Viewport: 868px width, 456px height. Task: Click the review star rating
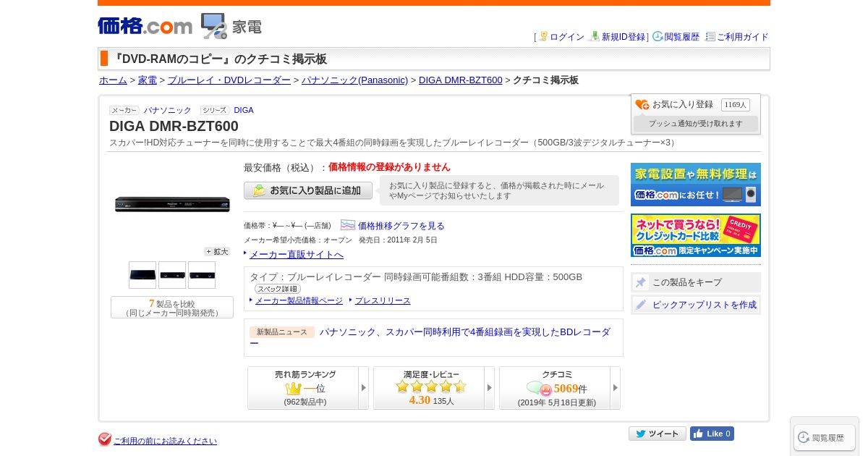[431, 387]
